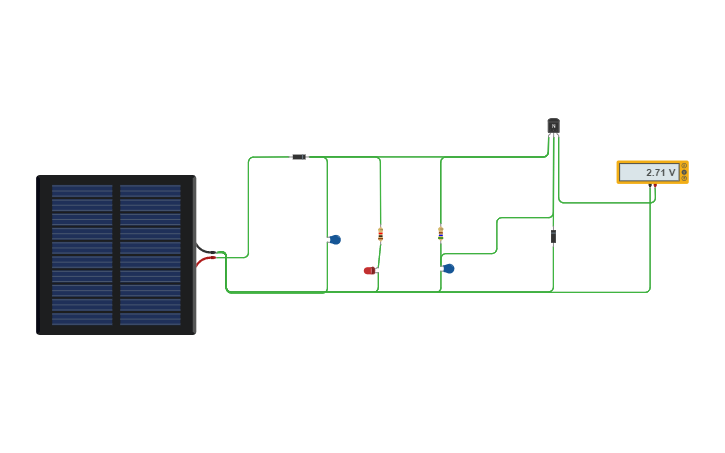The image size is (725, 453).
Task: Choose the multimeter's voltage mode (middle button)
Action: tap(684, 172)
